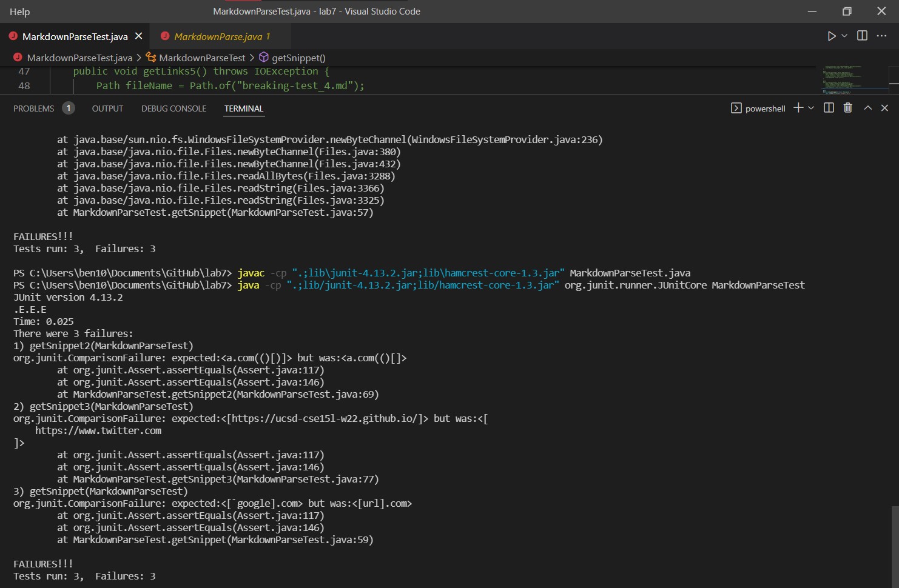899x588 pixels.
Task: Click MarkdownParseTest.java breadcrumb item
Action: click(x=79, y=58)
